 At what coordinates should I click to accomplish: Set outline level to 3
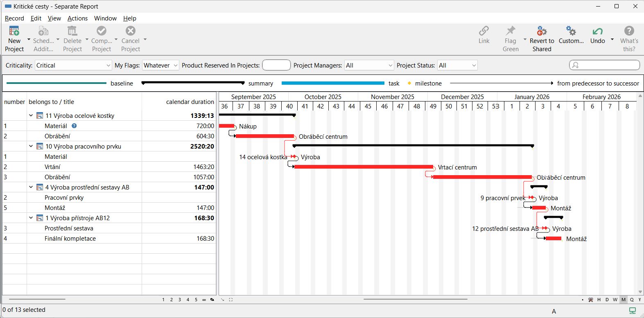pyautogui.click(x=179, y=300)
